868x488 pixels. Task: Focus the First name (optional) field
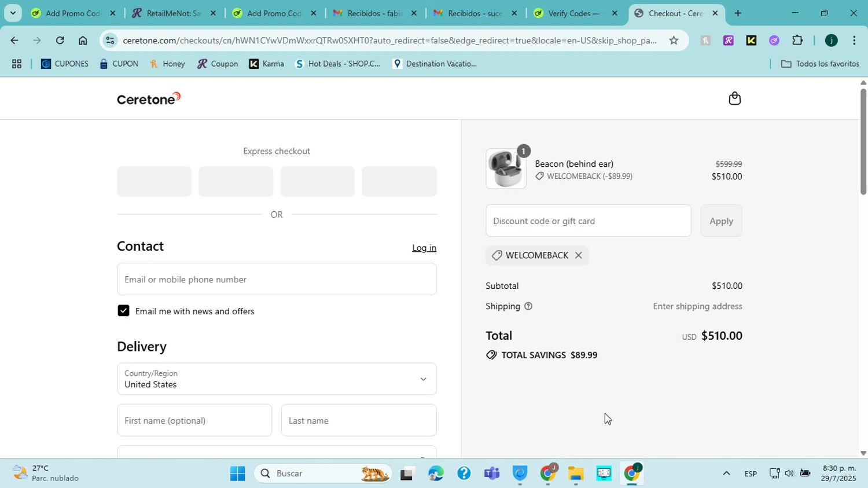194,420
